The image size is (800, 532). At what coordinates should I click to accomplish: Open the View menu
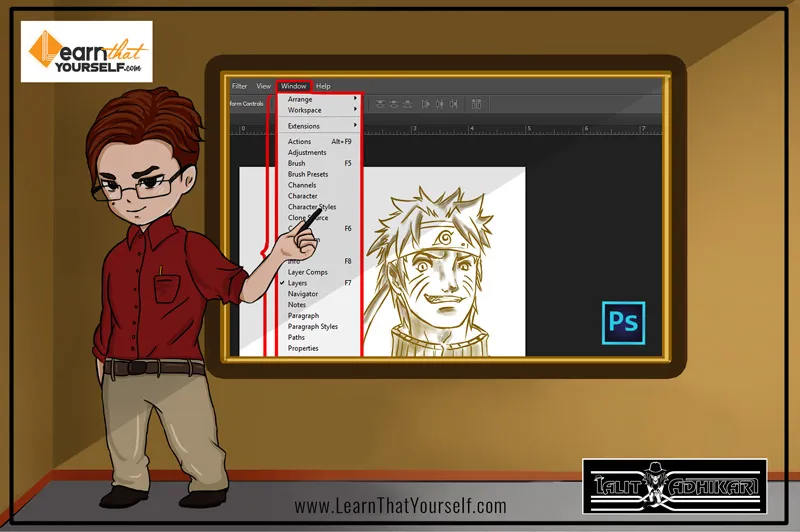[x=263, y=86]
